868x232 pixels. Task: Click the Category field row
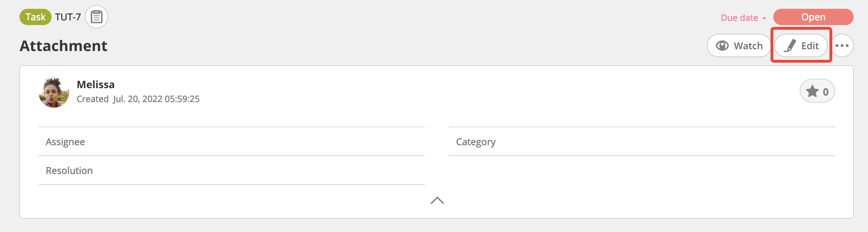pos(642,142)
